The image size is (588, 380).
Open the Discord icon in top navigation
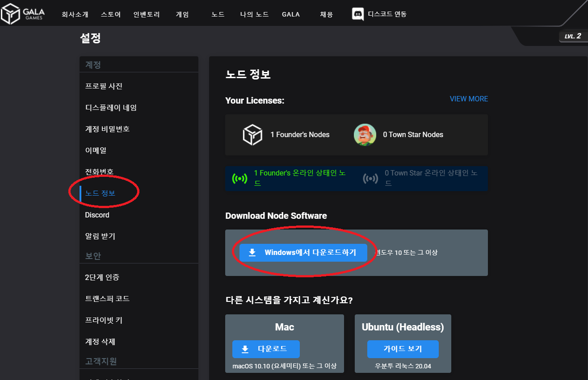[358, 14]
